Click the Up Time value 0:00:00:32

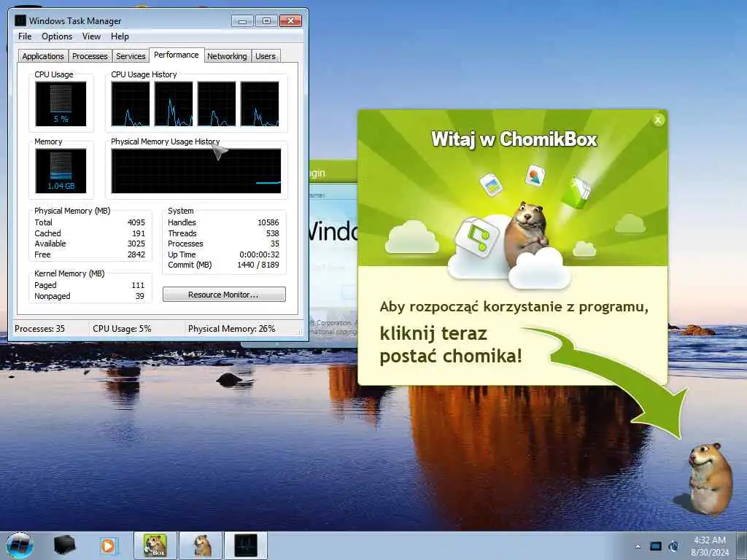tap(259, 254)
